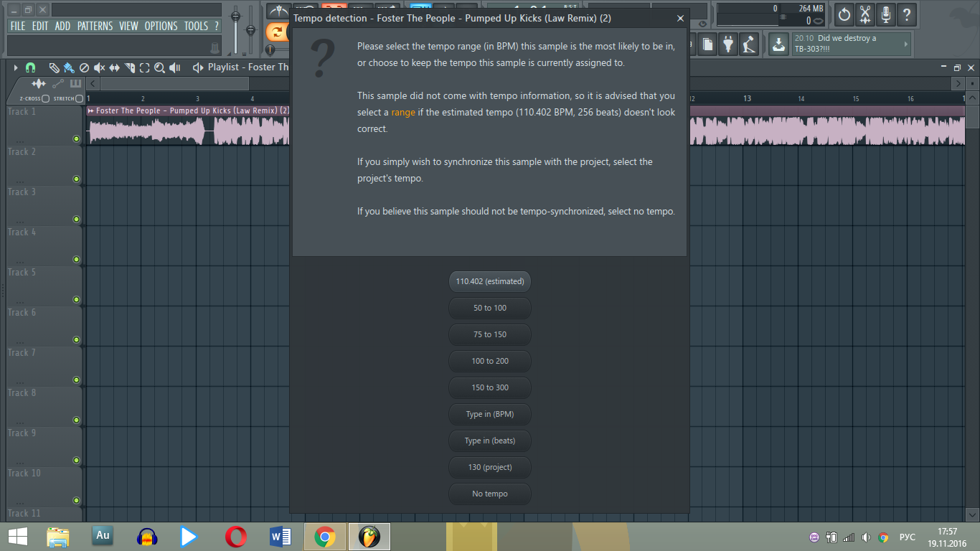Open the audio clip menu on Track 1
Viewport: 980px width, 551px height.
click(x=91, y=111)
